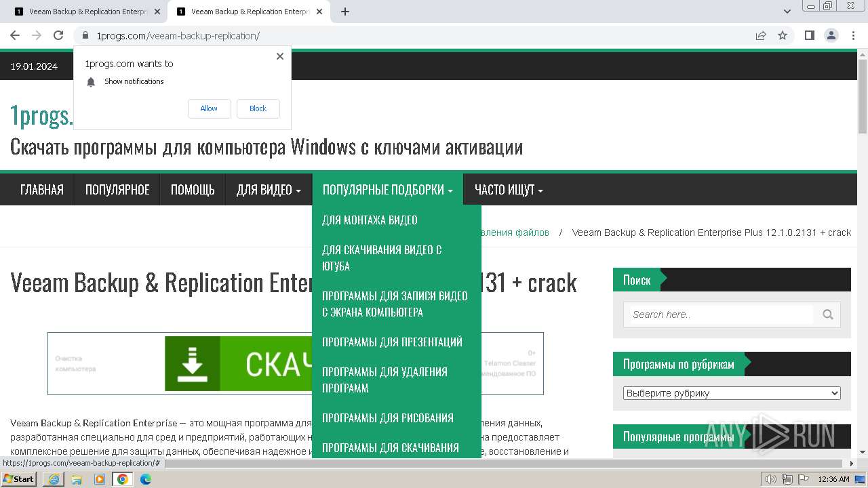
Task: Click the search magnifier icon in Поиск widget
Action: coord(827,314)
